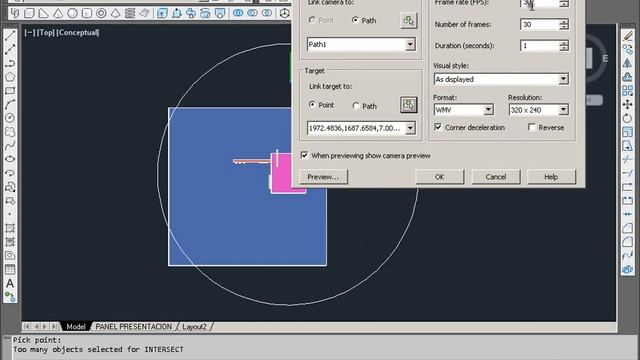Select the Extend tool
Viewport: 640px width, 360px height.
(627, 173)
